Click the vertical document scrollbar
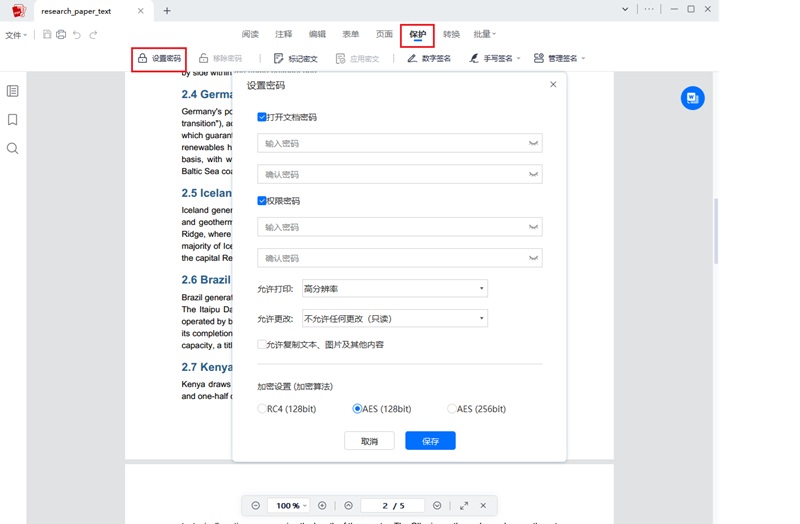Image resolution: width=800 pixels, height=524 pixels. pos(716,231)
